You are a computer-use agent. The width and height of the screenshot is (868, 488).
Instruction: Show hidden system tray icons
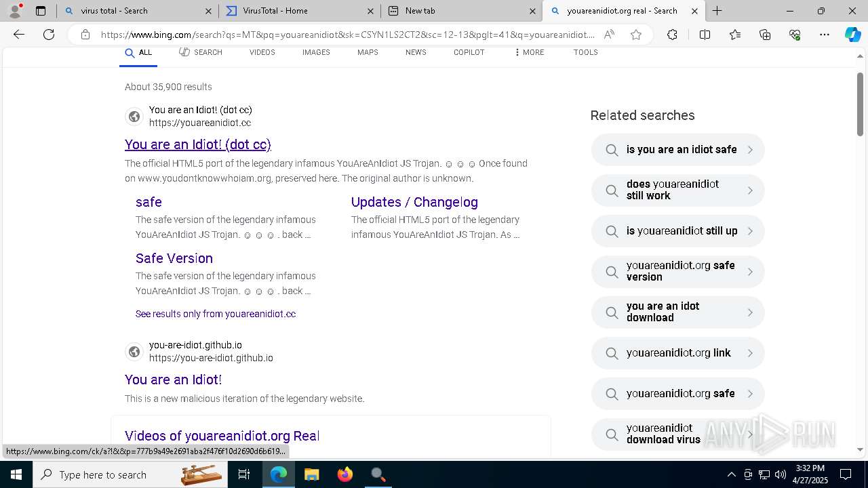point(731,474)
